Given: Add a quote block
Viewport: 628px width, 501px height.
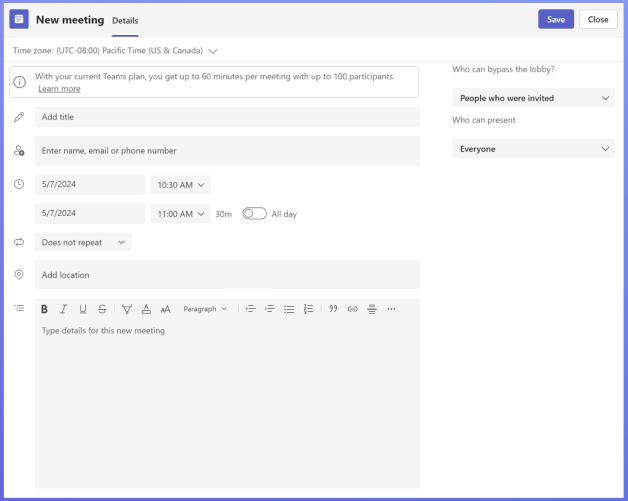Looking at the screenshot, I should (333, 309).
